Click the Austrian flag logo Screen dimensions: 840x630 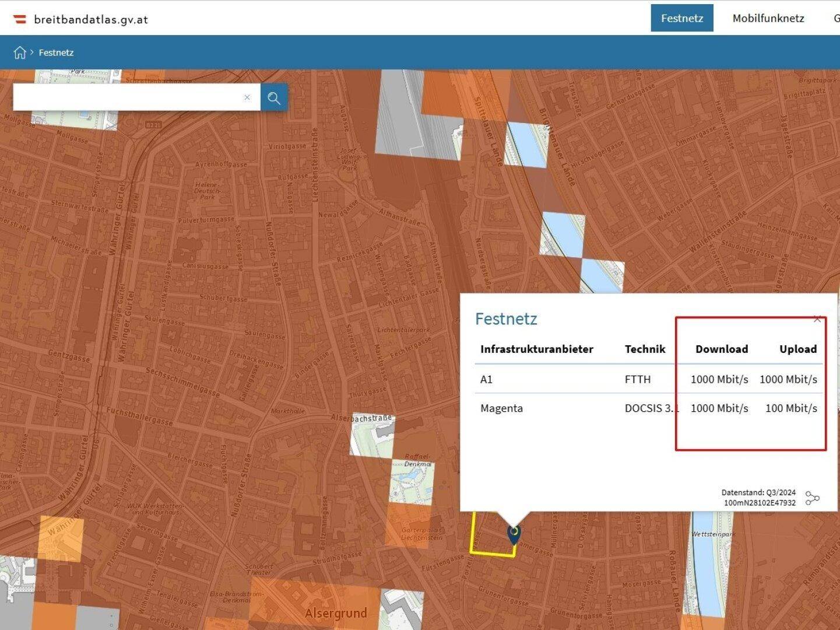[20, 19]
